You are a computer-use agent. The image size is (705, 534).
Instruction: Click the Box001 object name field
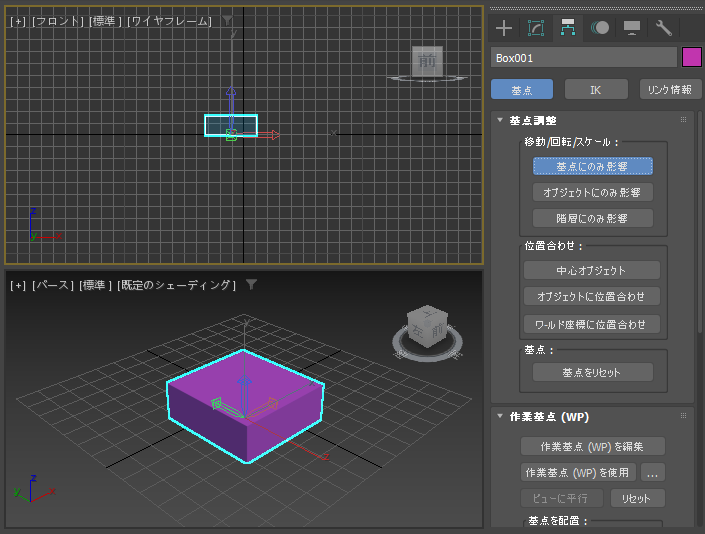[584, 58]
